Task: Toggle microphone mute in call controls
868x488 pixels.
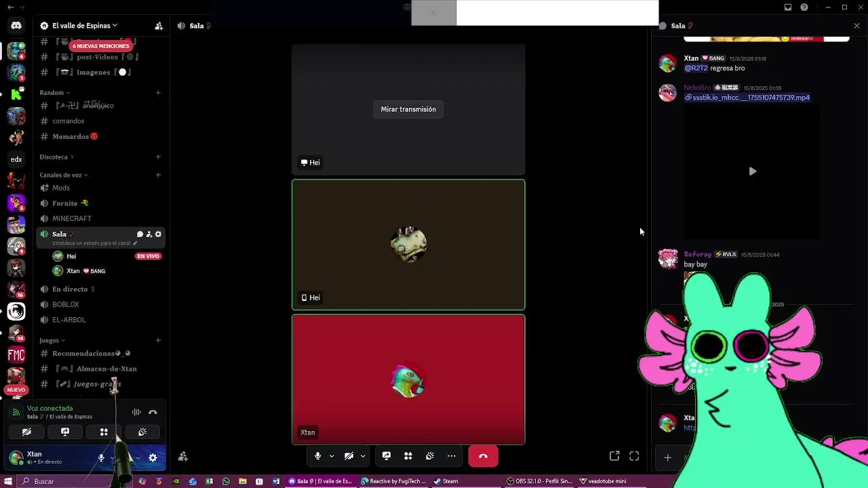Action: (x=317, y=456)
